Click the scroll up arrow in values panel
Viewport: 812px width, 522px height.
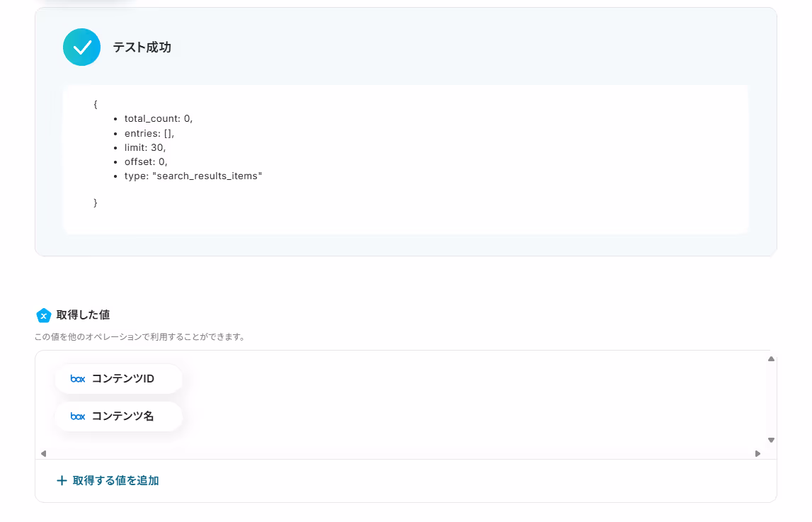pyautogui.click(x=771, y=359)
